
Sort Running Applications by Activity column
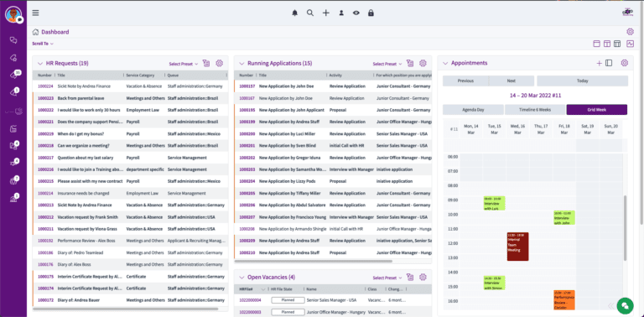(335, 75)
